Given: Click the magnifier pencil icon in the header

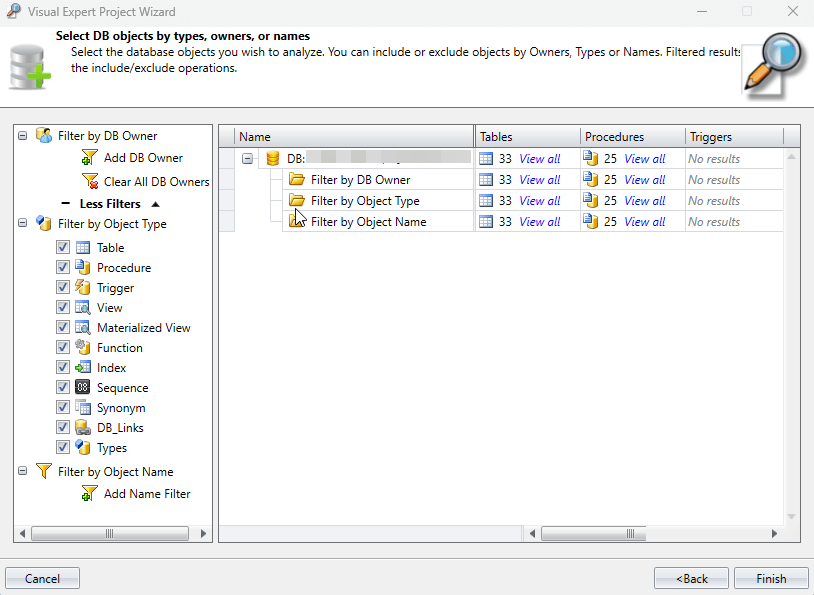Looking at the screenshot, I should (773, 66).
